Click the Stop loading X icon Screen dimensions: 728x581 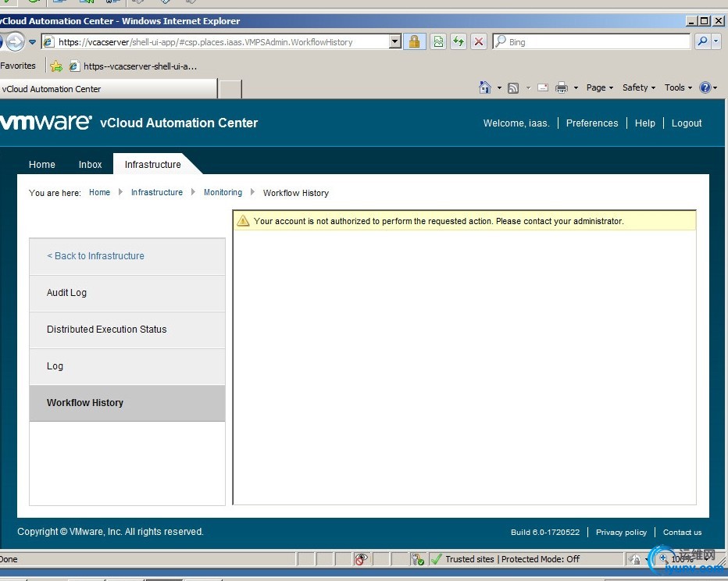point(478,41)
